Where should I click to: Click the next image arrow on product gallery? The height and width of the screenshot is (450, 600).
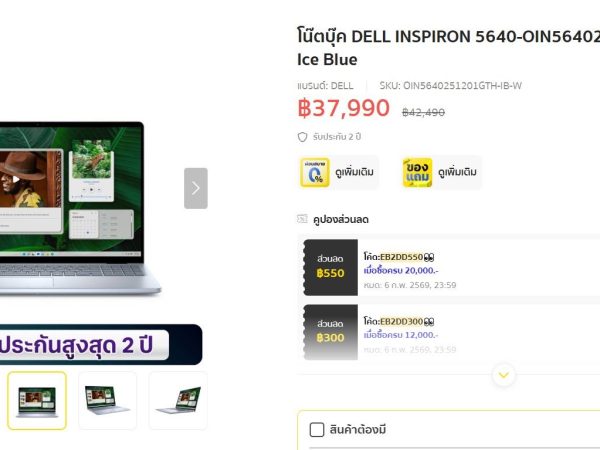pyautogui.click(x=196, y=188)
